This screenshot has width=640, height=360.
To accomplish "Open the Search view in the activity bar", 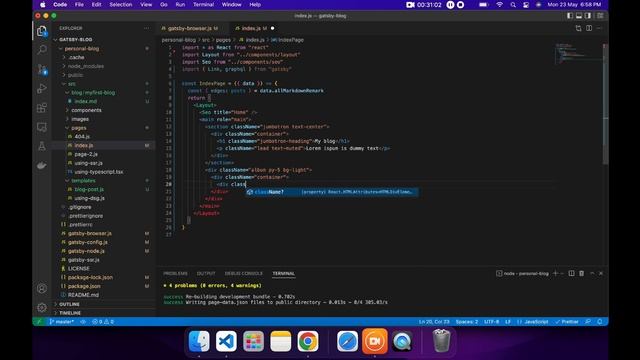I will coord(42,50).
